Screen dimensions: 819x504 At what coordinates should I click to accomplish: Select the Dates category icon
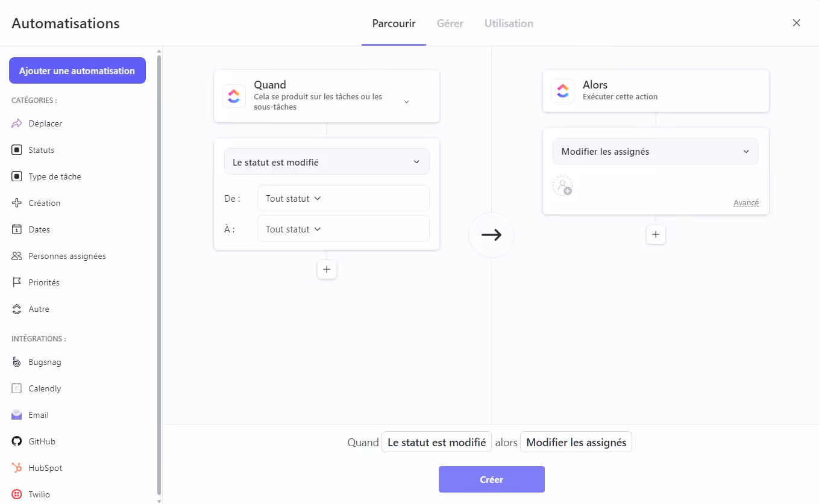pyautogui.click(x=17, y=229)
